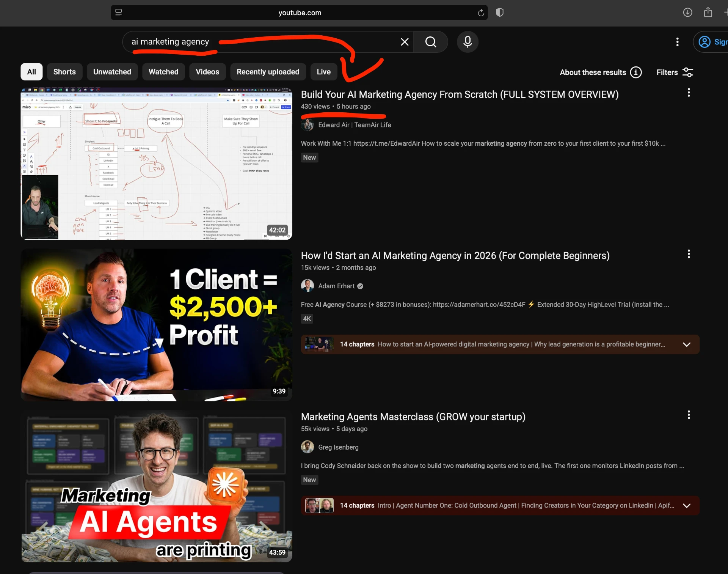Reload the page in the address bar
The image size is (728, 574).
pyautogui.click(x=481, y=13)
